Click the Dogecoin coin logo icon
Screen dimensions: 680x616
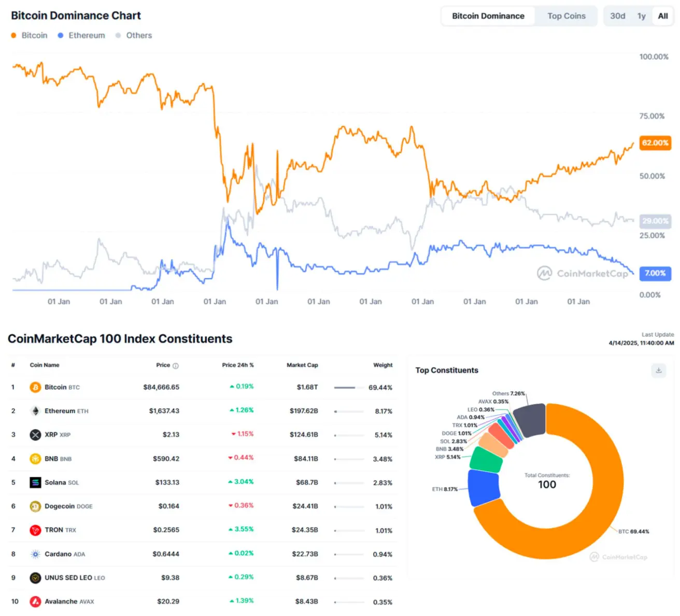(35, 506)
